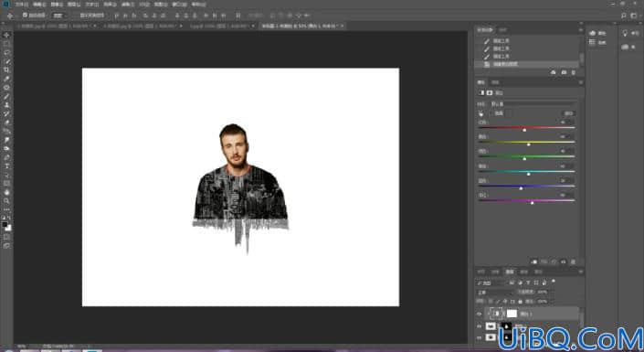Screen dimensions: 644x352
Task: Select the Type tool
Action: click(6, 165)
